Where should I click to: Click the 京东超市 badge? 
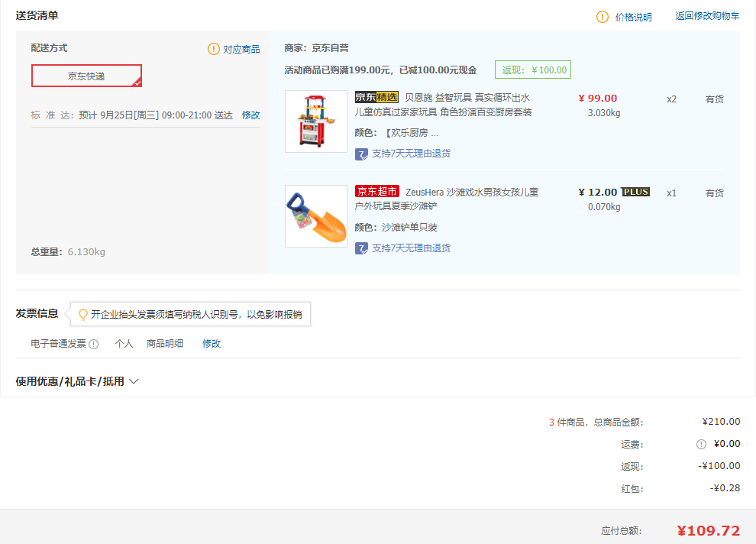click(x=377, y=192)
